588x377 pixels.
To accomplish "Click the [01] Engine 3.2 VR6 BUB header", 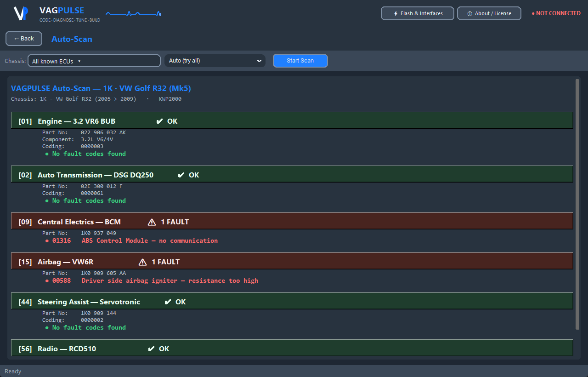I will pyautogui.click(x=292, y=121).
